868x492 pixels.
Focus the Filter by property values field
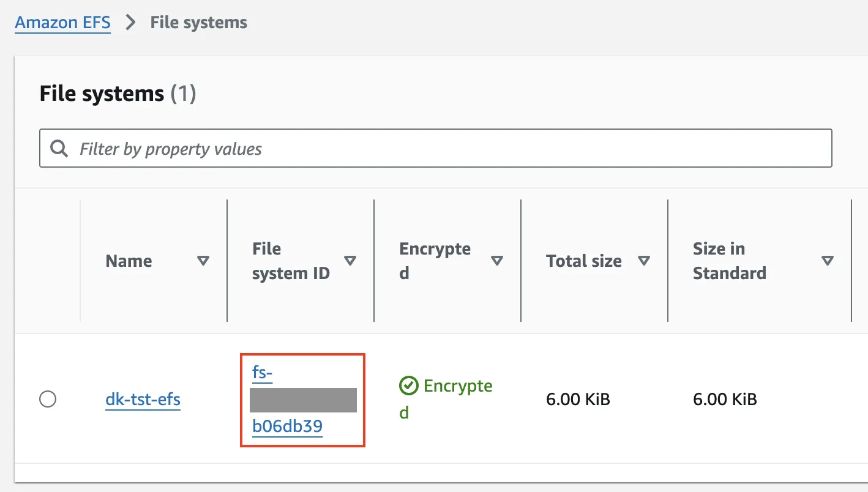pyautogui.click(x=436, y=148)
